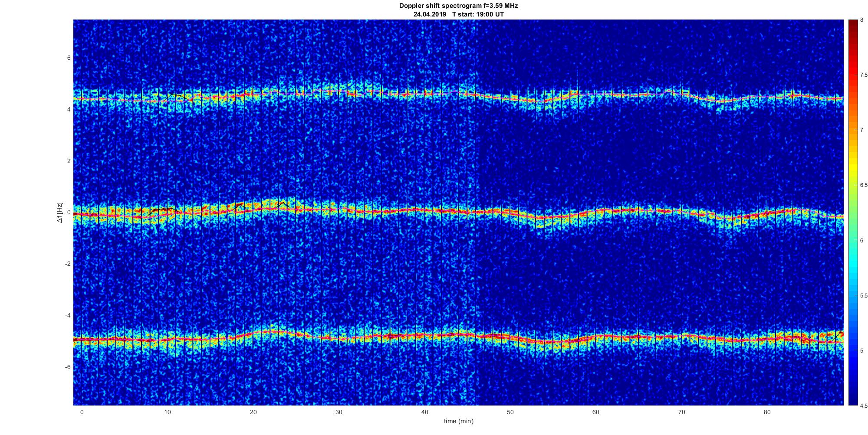Click the colorbar tick label '4.5'
Image resolution: width=868 pixels, height=435 pixels.
(864, 406)
